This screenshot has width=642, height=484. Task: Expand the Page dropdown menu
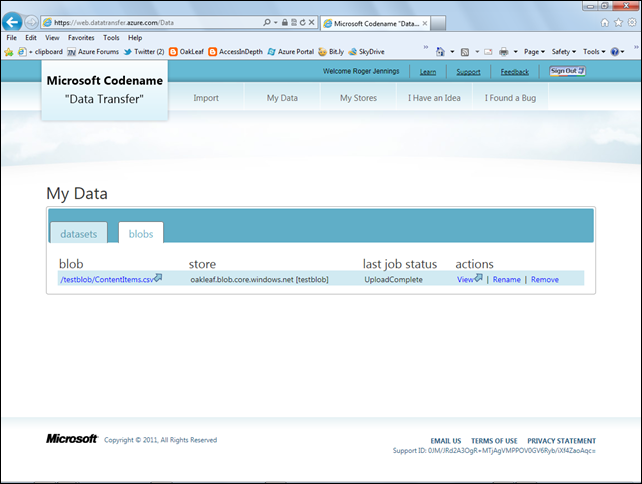[534, 51]
